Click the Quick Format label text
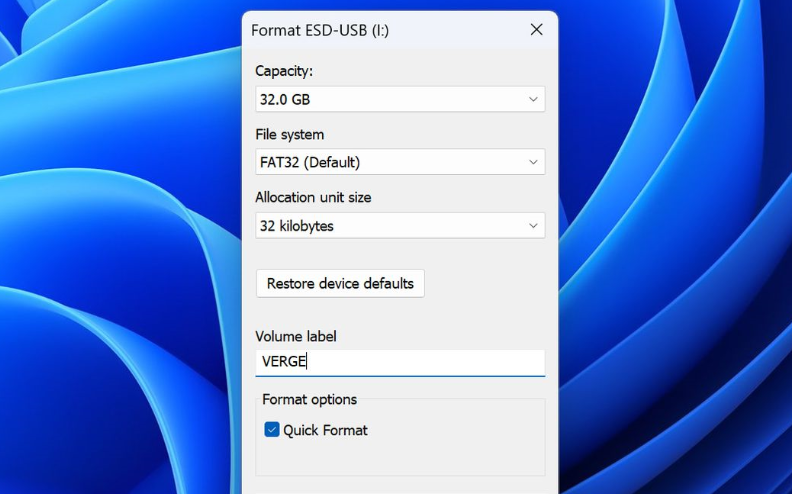The width and height of the screenshot is (792, 494). (x=325, y=430)
